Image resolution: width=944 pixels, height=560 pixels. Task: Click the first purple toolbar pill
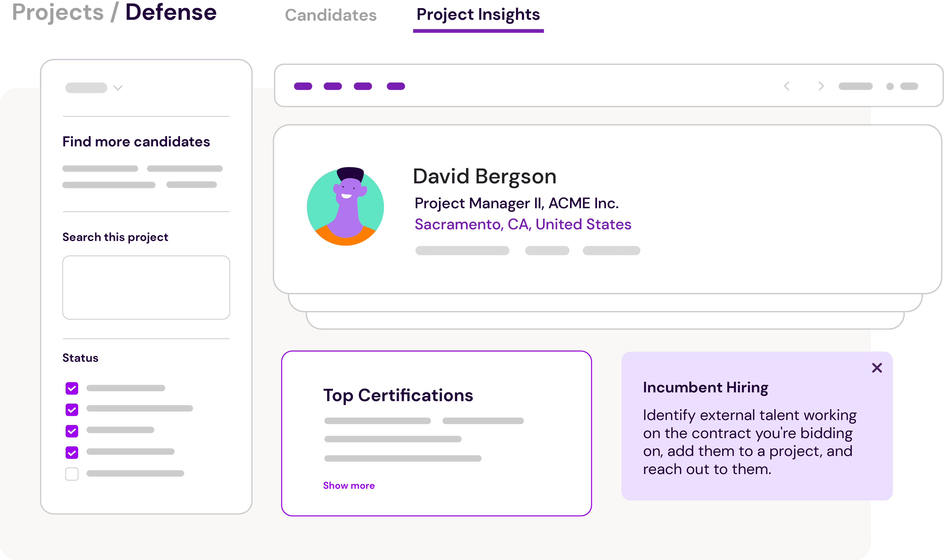(x=303, y=86)
